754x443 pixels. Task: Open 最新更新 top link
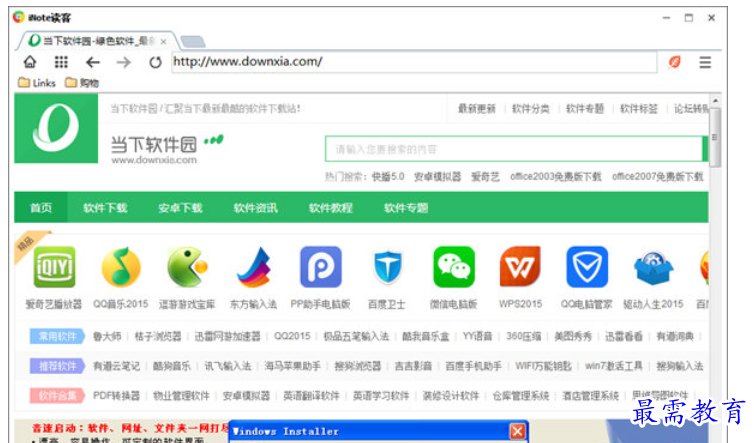click(x=476, y=109)
